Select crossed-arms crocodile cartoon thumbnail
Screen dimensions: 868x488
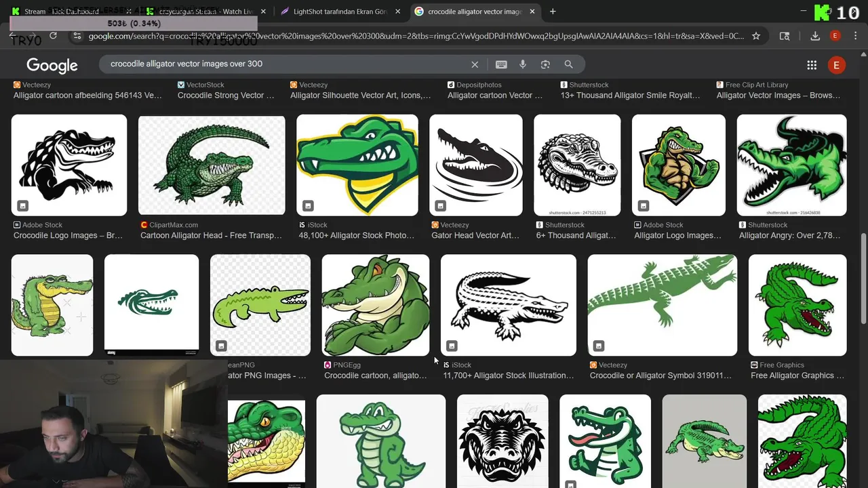[x=376, y=305]
